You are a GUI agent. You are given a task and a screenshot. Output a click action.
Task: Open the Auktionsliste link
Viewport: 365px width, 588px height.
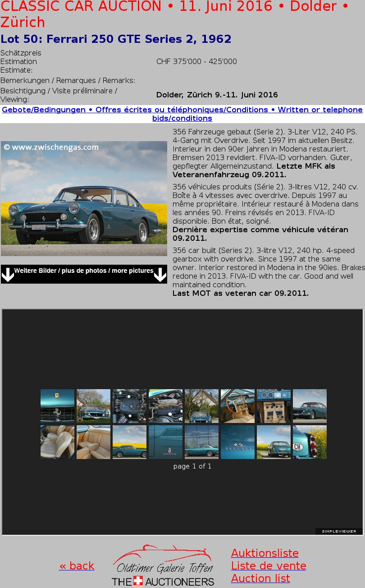[x=265, y=553]
